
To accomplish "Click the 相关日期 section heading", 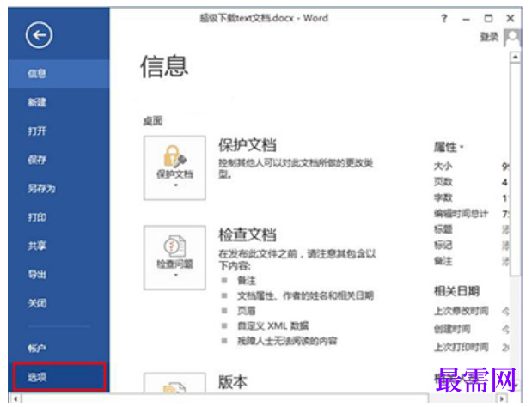I will (x=456, y=291).
